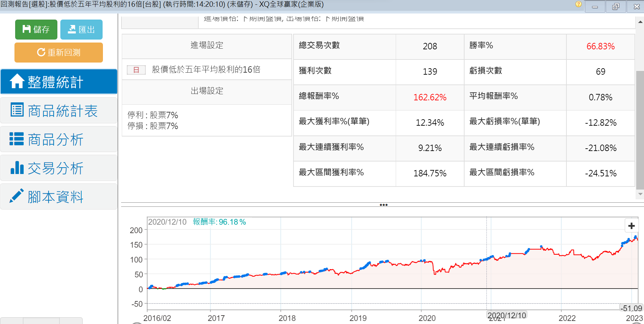This screenshot has height=324, width=644.
Task: Switch to the 商品統計表 tab
Action: tap(59, 111)
